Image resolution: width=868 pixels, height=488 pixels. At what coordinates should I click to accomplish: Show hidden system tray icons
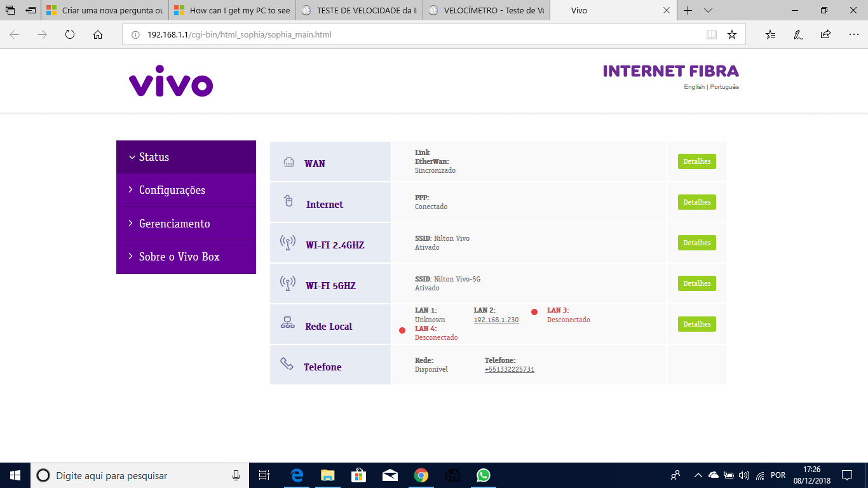click(698, 475)
